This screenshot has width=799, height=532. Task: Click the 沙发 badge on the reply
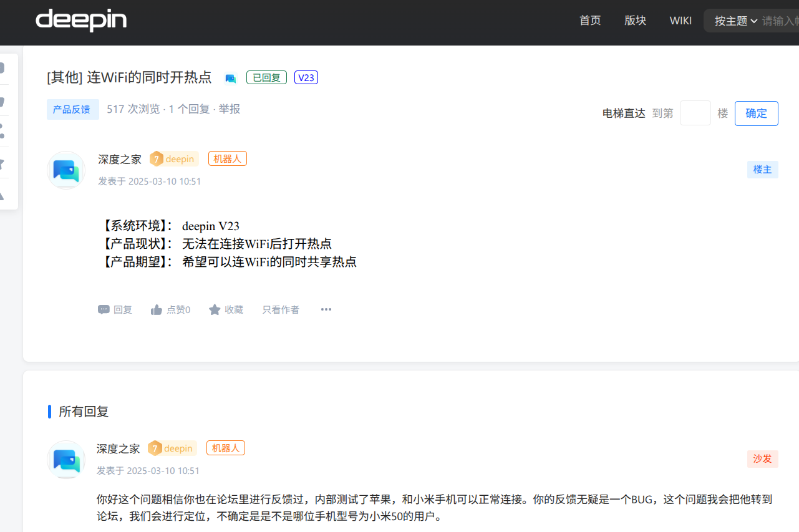coord(763,459)
